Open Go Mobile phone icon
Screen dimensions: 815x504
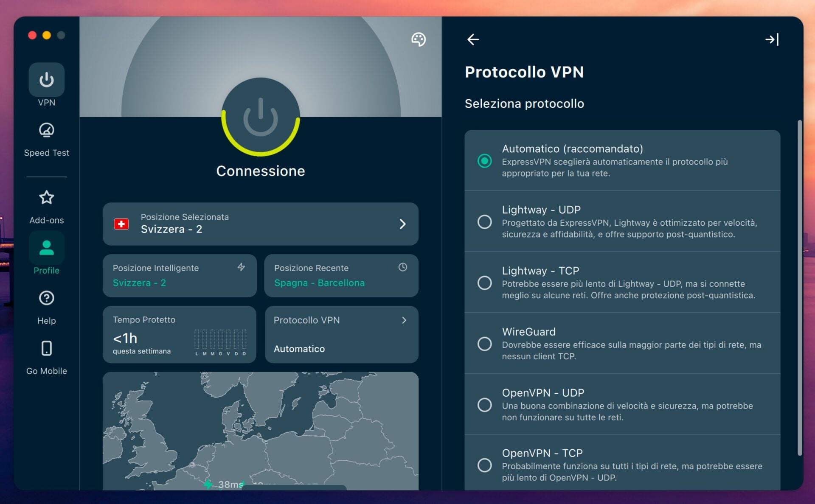pyautogui.click(x=47, y=348)
